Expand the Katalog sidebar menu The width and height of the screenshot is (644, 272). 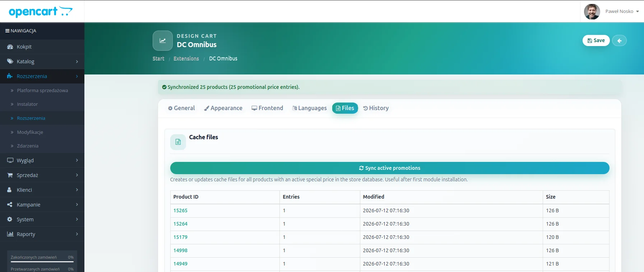click(42, 62)
